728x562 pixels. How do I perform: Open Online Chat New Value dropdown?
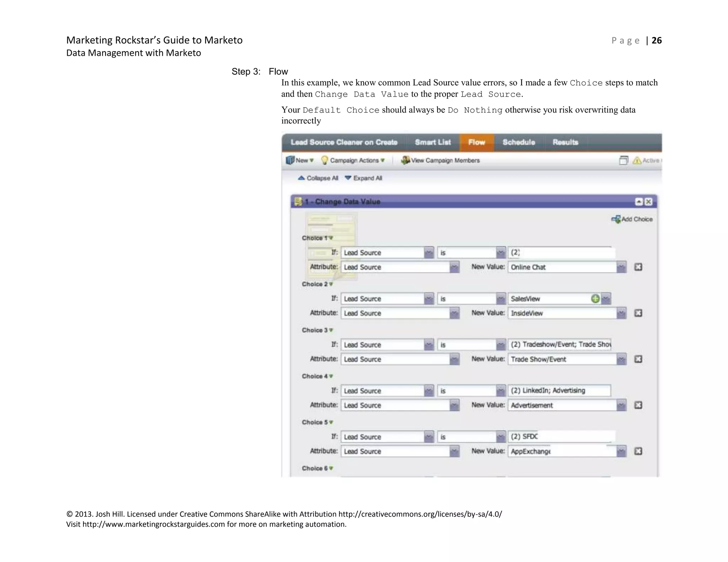(x=621, y=267)
